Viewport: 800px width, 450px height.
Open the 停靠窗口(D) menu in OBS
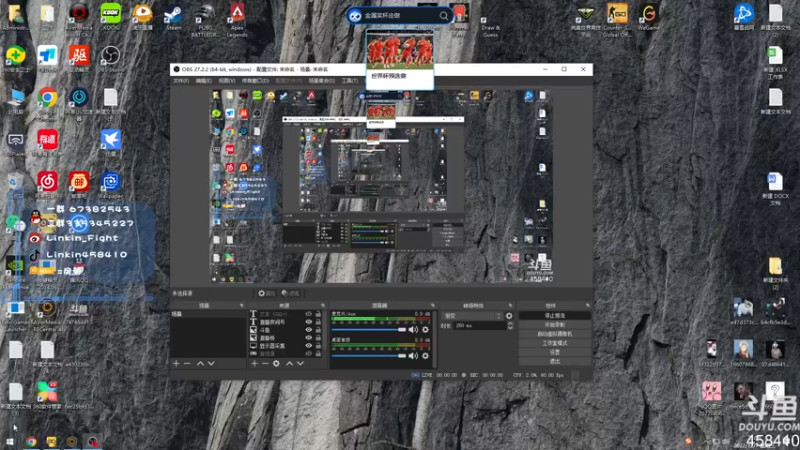(x=255, y=81)
